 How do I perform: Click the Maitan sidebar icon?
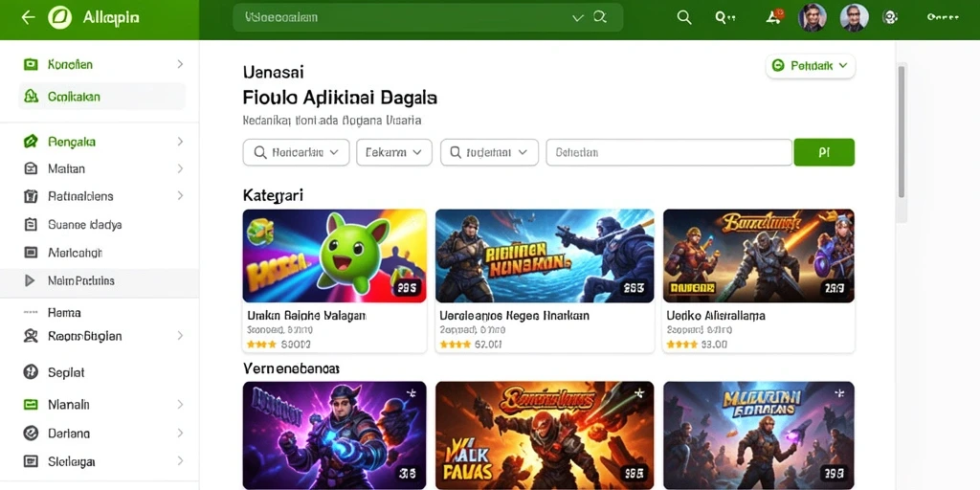tap(30, 168)
